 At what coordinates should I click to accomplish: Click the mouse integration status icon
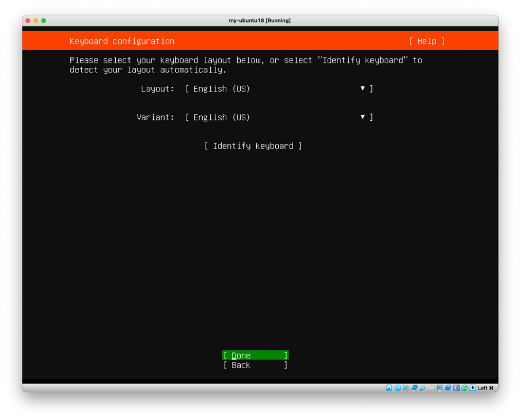click(465, 388)
